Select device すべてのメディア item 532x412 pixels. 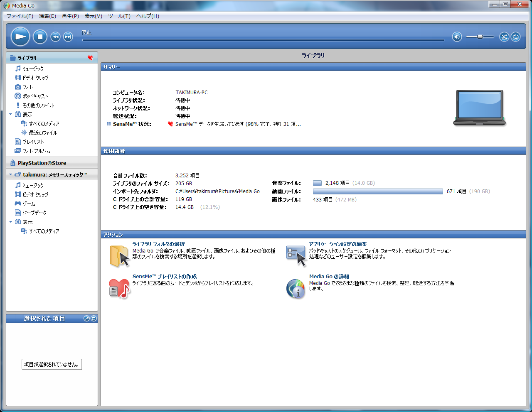click(x=44, y=231)
